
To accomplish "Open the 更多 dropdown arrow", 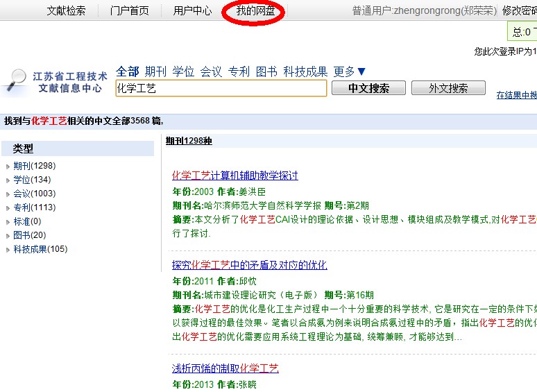I will click(361, 71).
